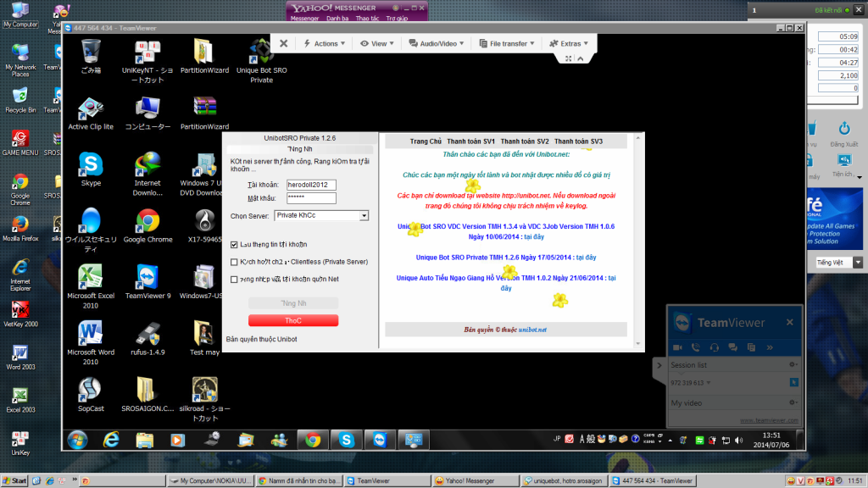
Task: Click the headset audio icon in TeamViewer panel
Action: (714, 347)
